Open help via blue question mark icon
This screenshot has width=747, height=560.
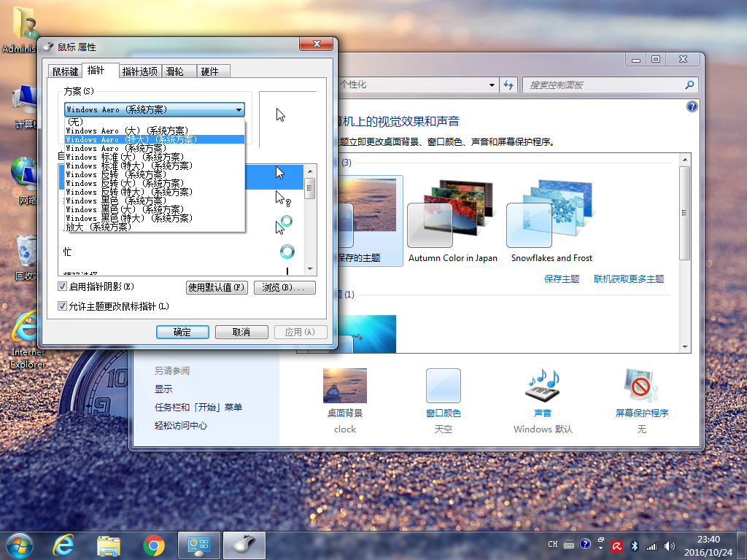tap(692, 106)
